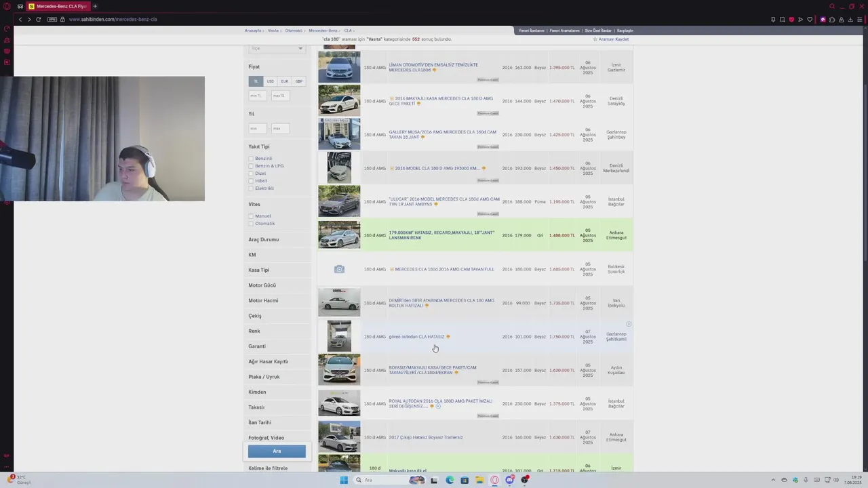Switch to the Mercedes-Benz CLA browser tab
The image size is (868, 488).
(x=58, y=6)
